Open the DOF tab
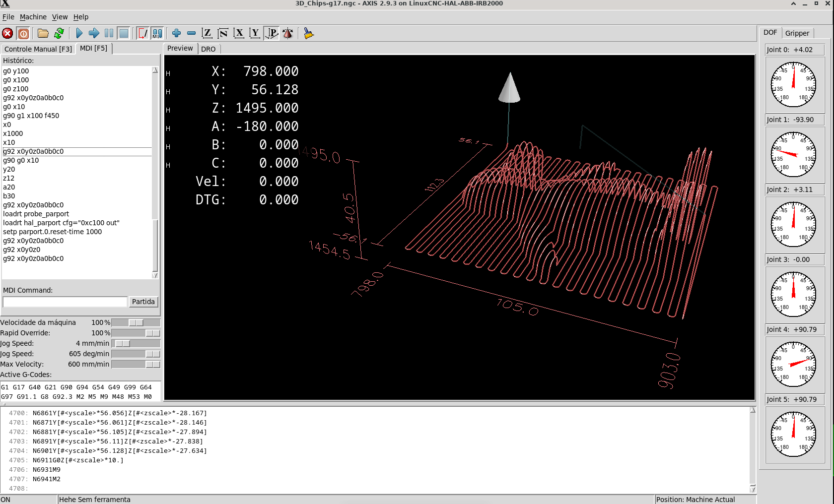 click(x=770, y=32)
